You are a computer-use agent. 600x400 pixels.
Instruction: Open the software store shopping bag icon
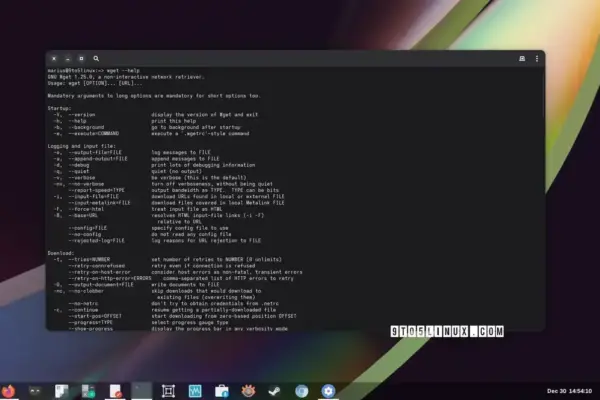[222, 391]
